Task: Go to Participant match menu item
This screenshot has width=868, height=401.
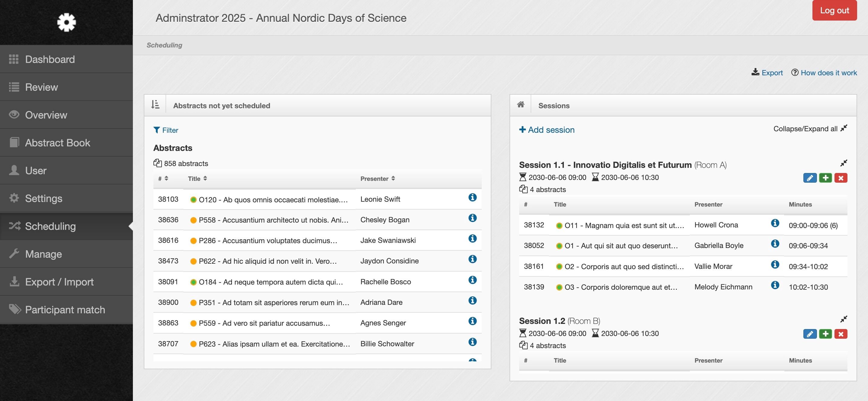Action: coord(65,310)
